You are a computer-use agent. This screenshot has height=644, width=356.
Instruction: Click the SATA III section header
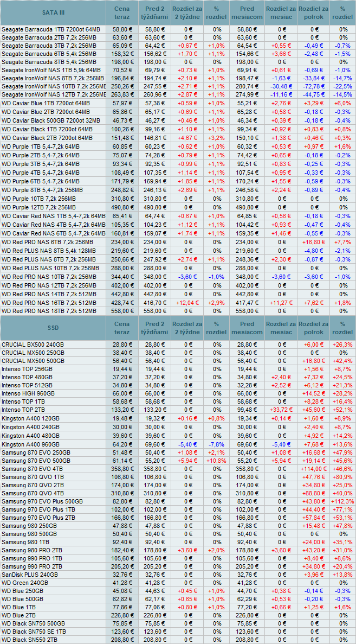point(53,12)
